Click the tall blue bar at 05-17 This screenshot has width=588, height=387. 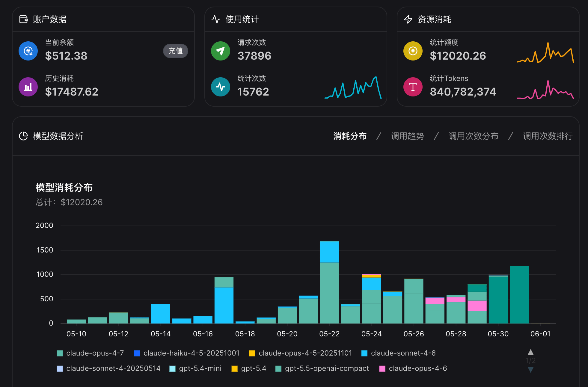click(x=224, y=305)
